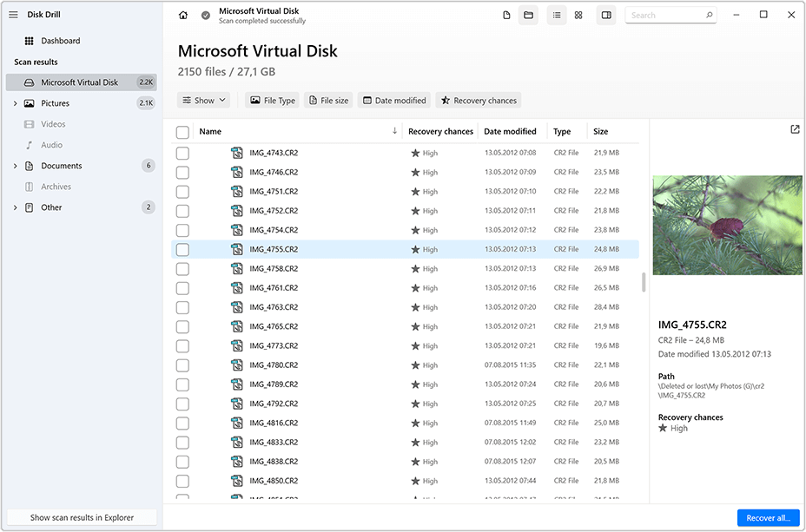
Task: Select the grid thumbnails view icon
Action: tap(578, 16)
